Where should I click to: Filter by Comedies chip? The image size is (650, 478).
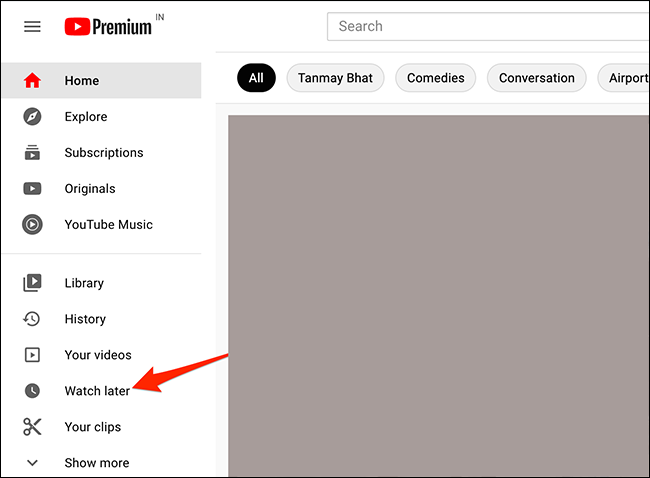click(436, 78)
